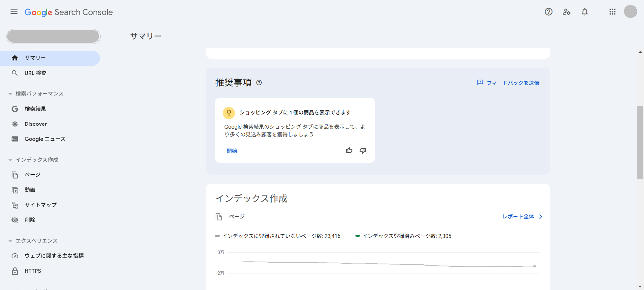Click the padlock icon beside HTTPS
The width and height of the screenshot is (644, 290).
click(x=15, y=271)
